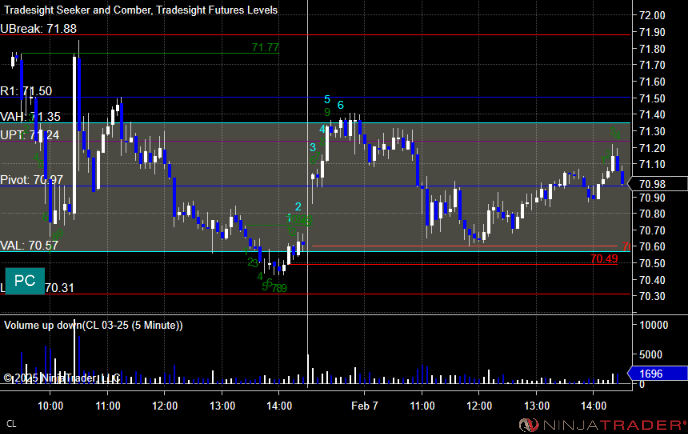Click the 70.30 price axis value

pos(652,296)
